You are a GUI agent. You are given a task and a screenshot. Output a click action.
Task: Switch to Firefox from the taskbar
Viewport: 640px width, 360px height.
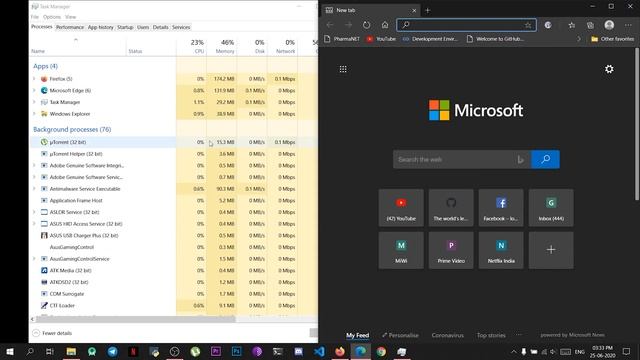coord(340,351)
